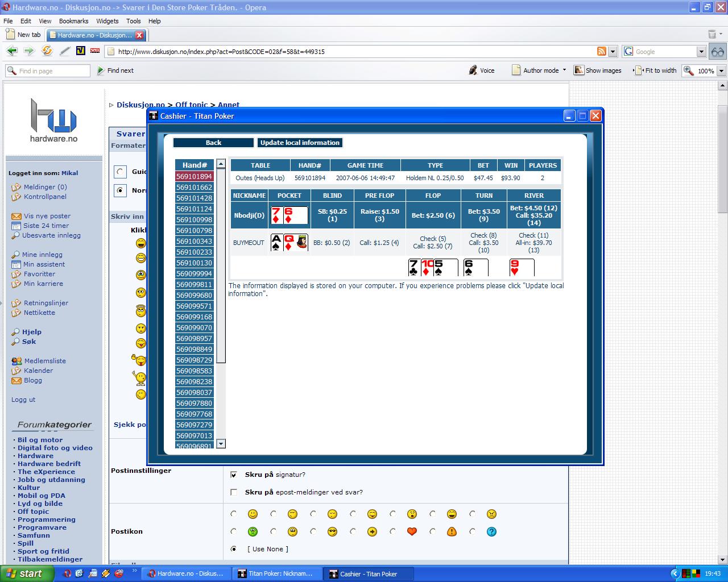
Task: Open the Kalender sidebar link
Action: 38,371
